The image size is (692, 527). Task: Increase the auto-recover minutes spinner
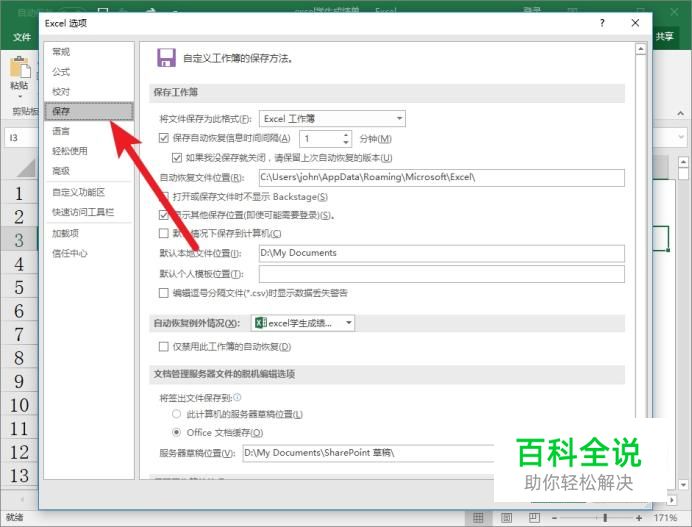(x=346, y=135)
